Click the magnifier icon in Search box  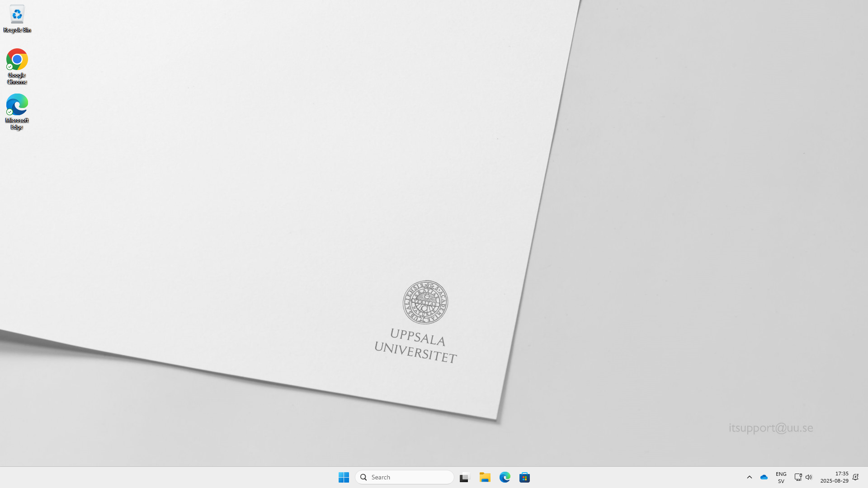pos(363,477)
